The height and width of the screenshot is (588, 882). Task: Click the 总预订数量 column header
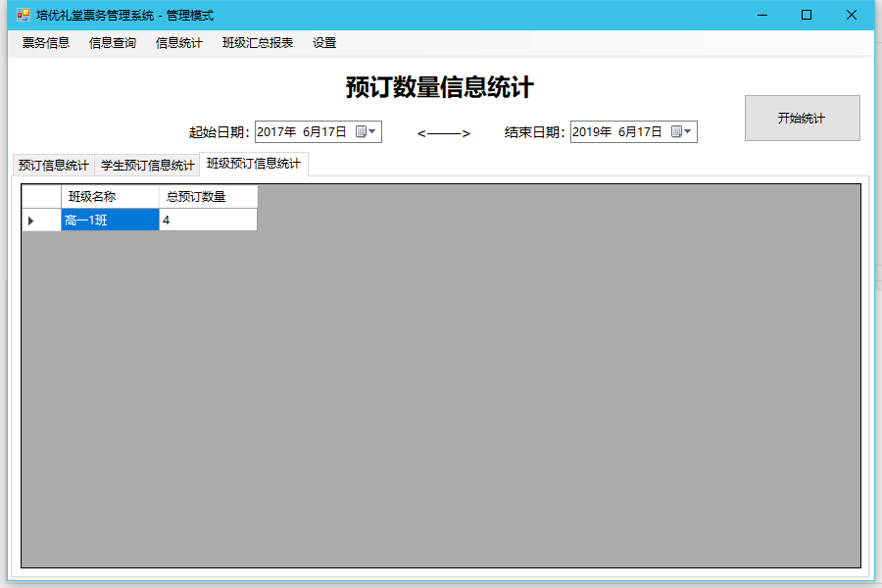pos(208,197)
